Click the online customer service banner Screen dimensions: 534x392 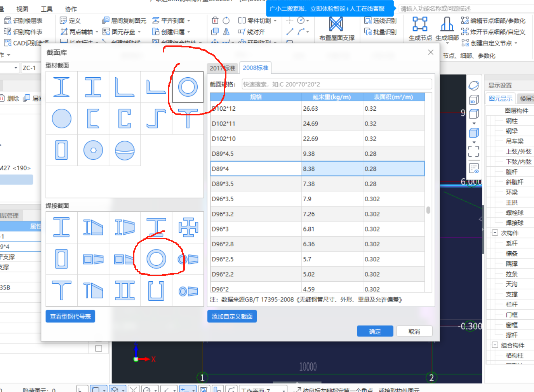pyautogui.click(x=330, y=9)
